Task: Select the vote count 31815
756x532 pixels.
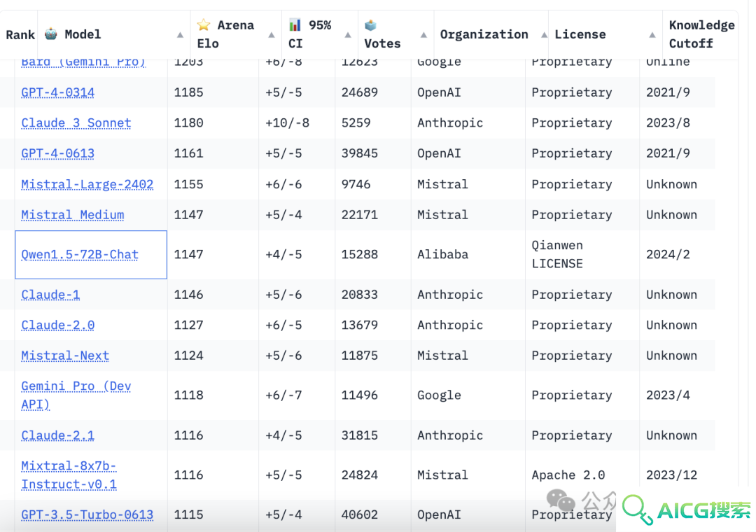Action: 360,435
